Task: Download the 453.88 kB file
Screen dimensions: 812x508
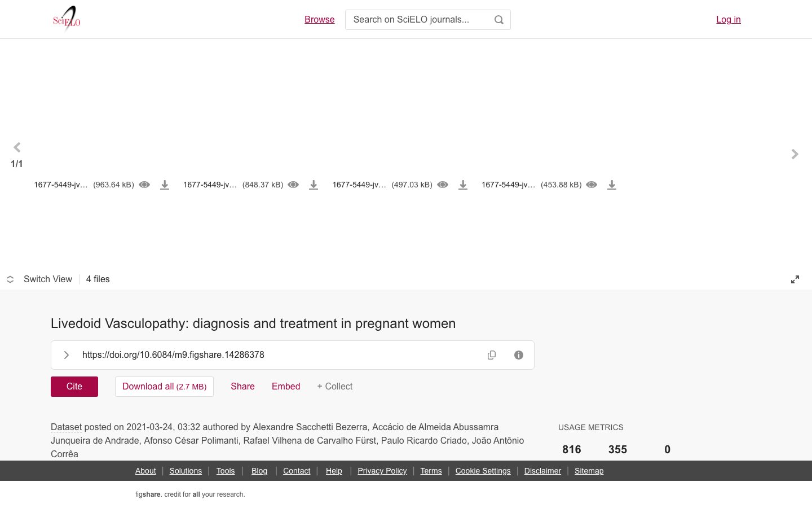Action: pyautogui.click(x=612, y=185)
